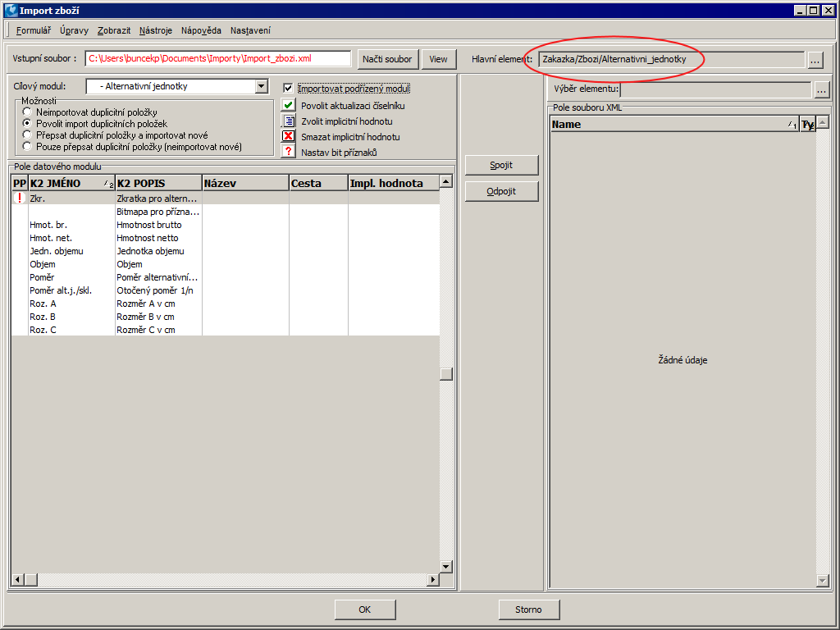The image size is (840, 630).
Task: Click the red X Smazat implicitní hodnotu icon
Action: [x=288, y=136]
